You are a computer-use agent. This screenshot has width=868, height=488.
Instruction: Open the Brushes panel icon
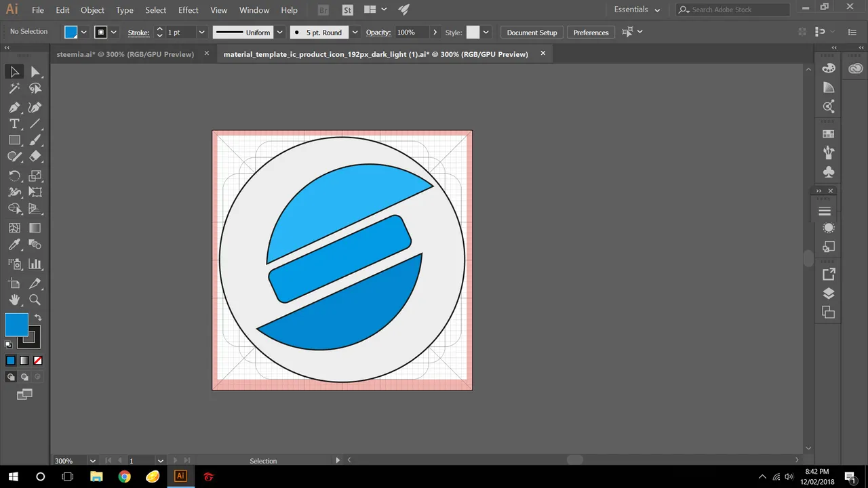(828, 152)
